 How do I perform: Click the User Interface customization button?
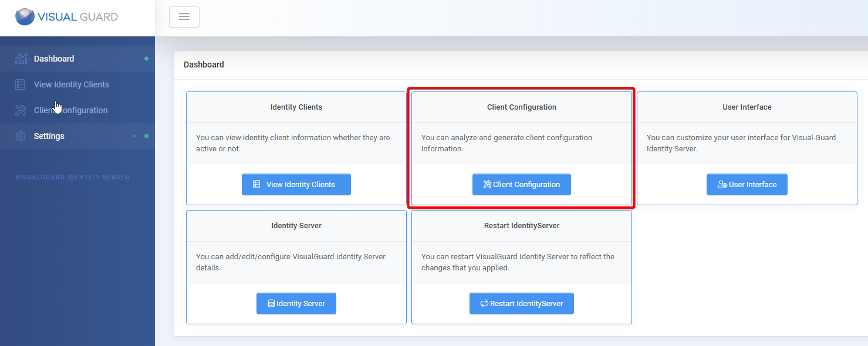[x=747, y=184]
